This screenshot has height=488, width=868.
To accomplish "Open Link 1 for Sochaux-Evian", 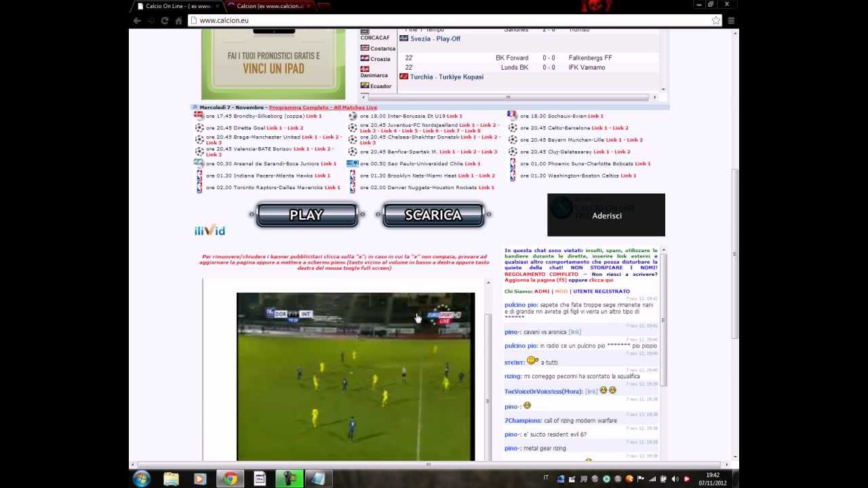I will coord(595,116).
